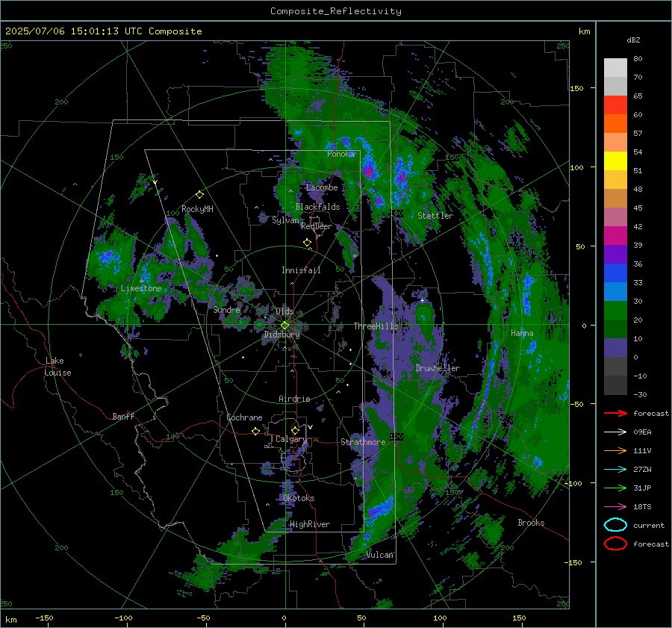
Task: Click the HighRiver town label
Action: click(x=310, y=524)
